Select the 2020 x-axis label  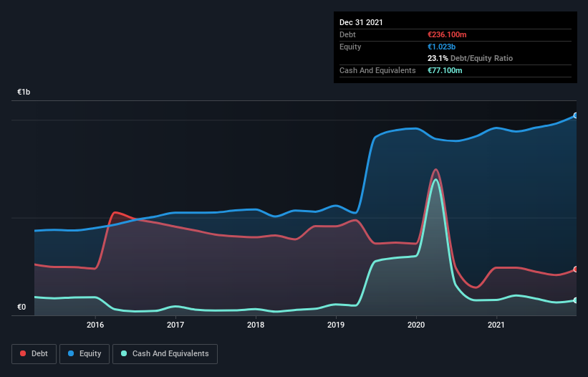416,325
